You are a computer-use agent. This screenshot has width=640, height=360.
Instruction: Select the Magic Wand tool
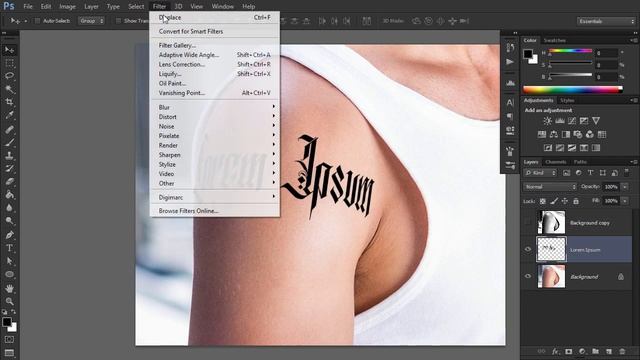[x=9, y=89]
